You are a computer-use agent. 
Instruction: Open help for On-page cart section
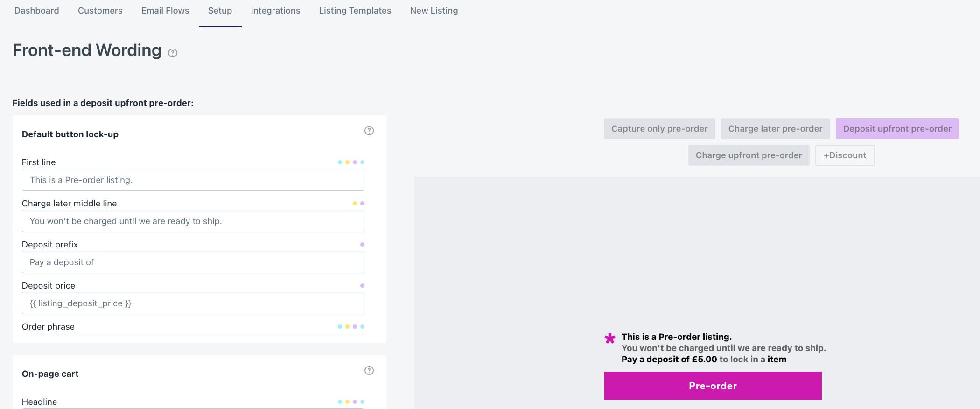coord(369,370)
